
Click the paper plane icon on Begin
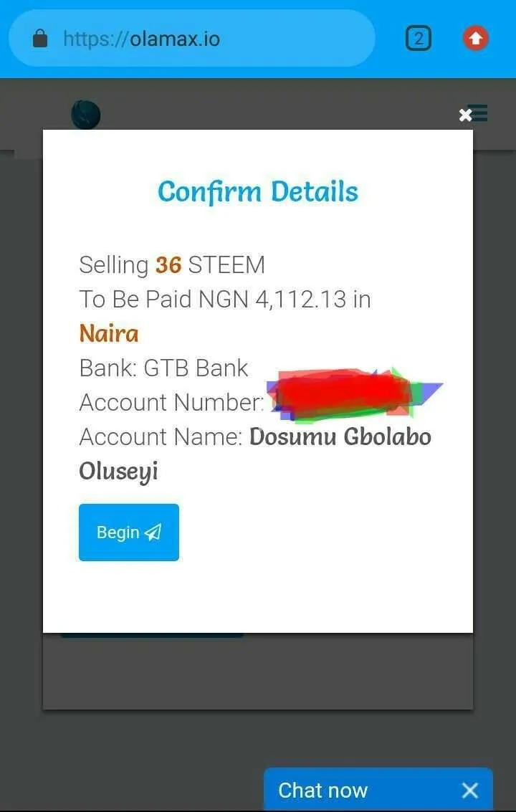153,532
